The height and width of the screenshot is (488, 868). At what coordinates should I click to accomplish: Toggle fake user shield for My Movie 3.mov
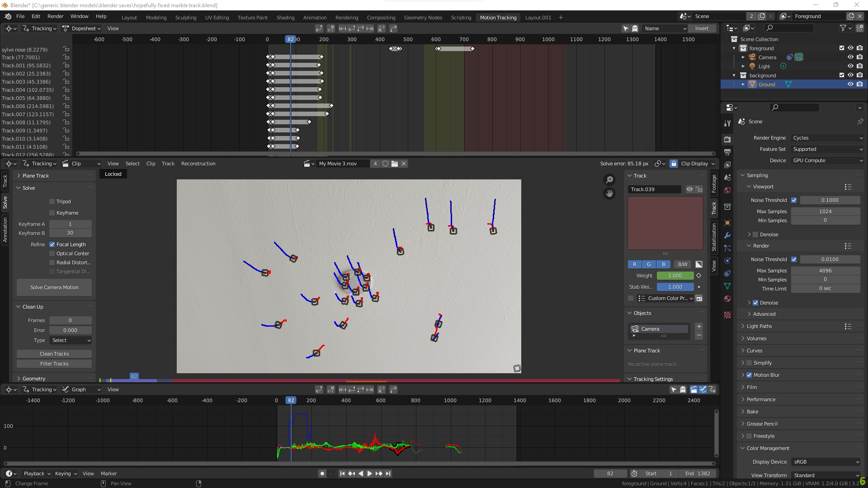click(x=385, y=164)
